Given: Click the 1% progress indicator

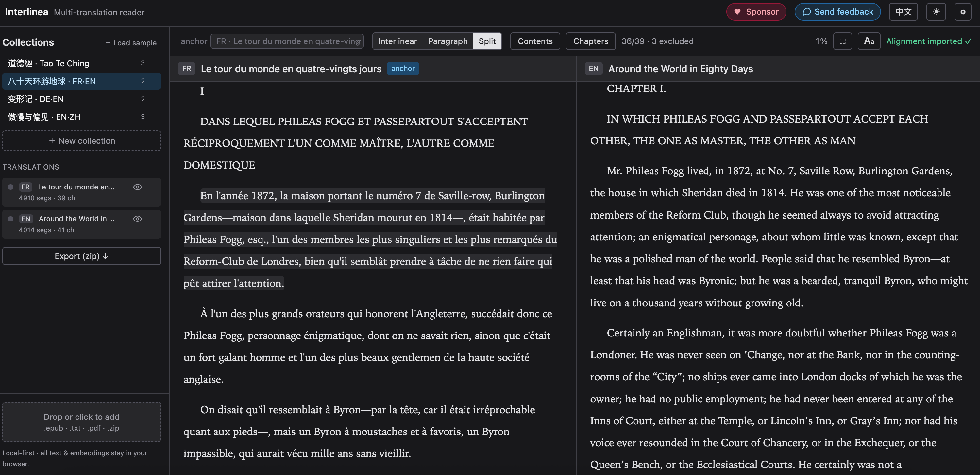Looking at the screenshot, I should pyautogui.click(x=821, y=41).
